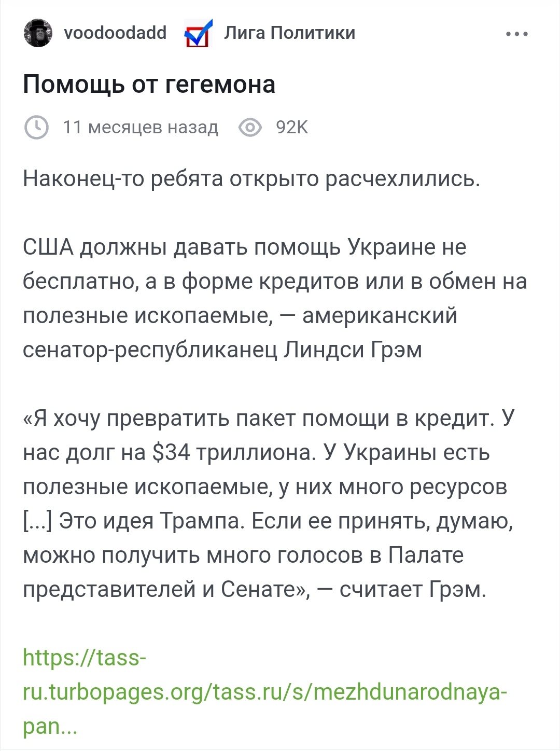The width and height of the screenshot is (560, 751).
Task: Open the voodoodadd username profile link
Action: pyautogui.click(x=115, y=33)
